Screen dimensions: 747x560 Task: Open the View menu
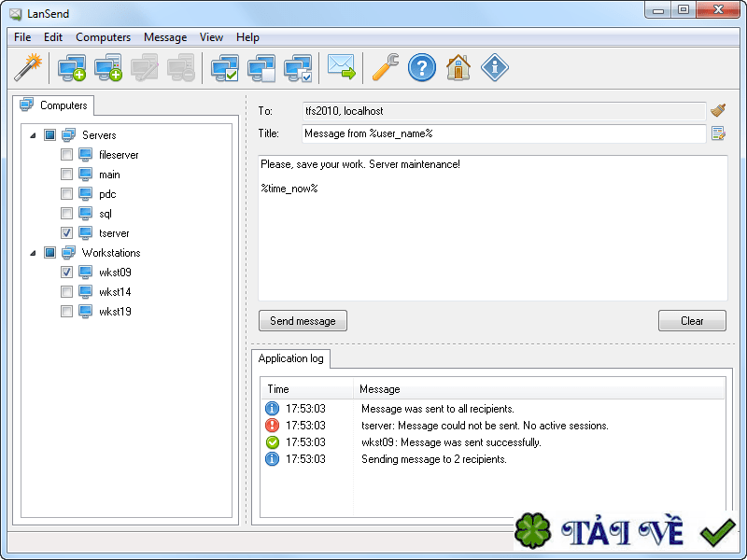click(x=212, y=37)
